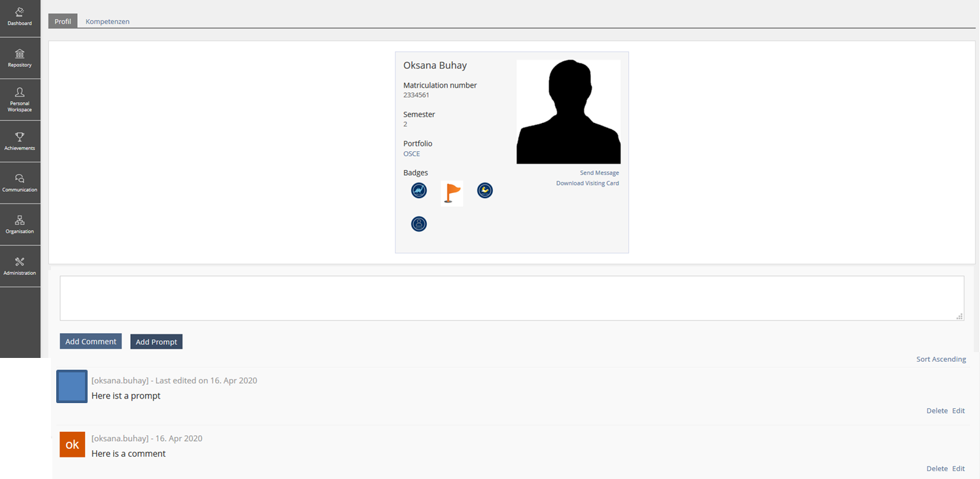Delete the "Here ist a prompt" entry

pos(937,411)
